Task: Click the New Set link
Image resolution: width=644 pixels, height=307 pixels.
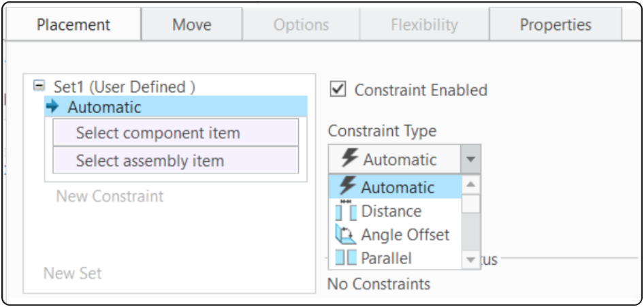Action: pyautogui.click(x=72, y=273)
